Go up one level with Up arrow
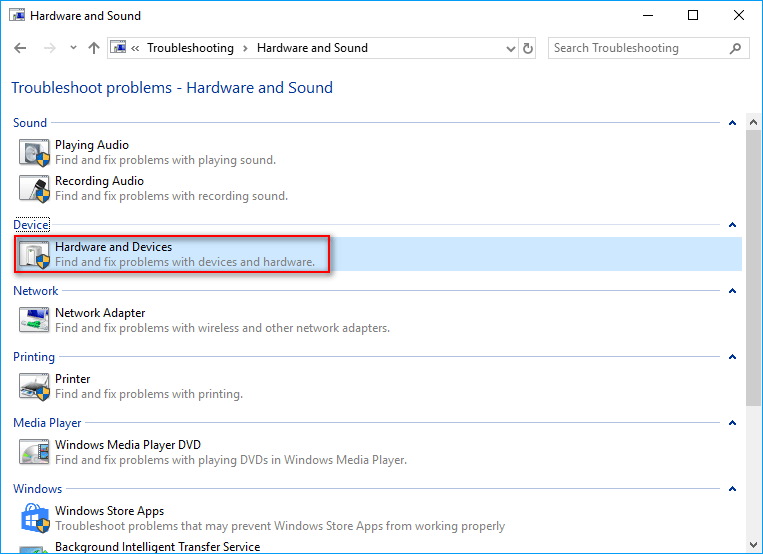This screenshot has height=554, width=763. pyautogui.click(x=94, y=48)
